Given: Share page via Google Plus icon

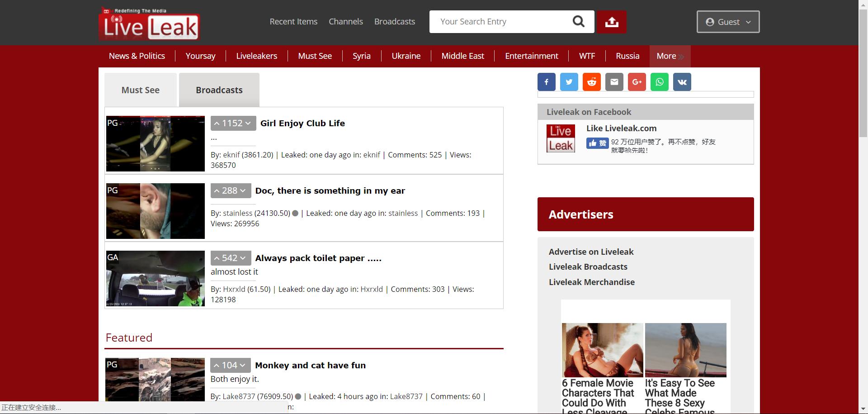Looking at the screenshot, I should pyautogui.click(x=637, y=82).
